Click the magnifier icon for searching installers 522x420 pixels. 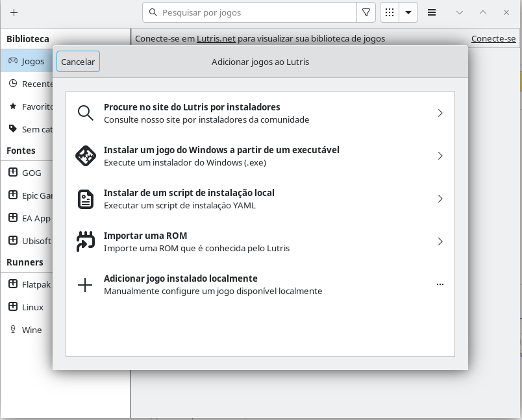tap(86, 113)
